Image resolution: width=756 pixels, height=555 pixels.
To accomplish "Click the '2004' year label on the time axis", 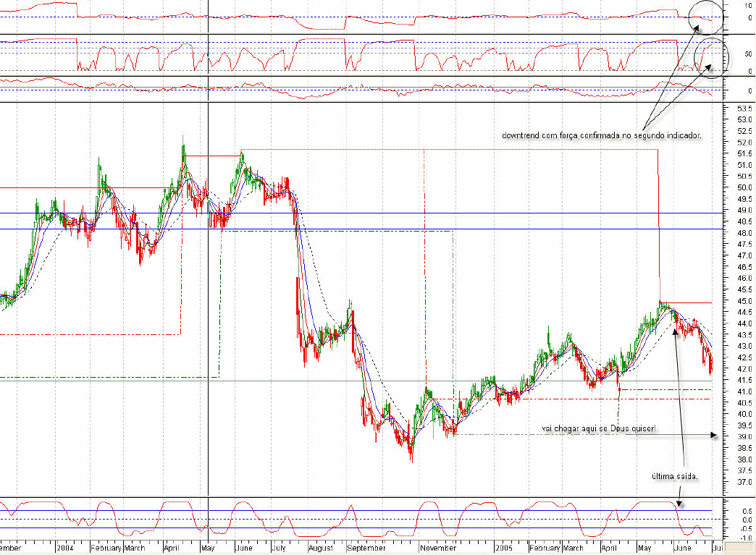I will (x=67, y=548).
